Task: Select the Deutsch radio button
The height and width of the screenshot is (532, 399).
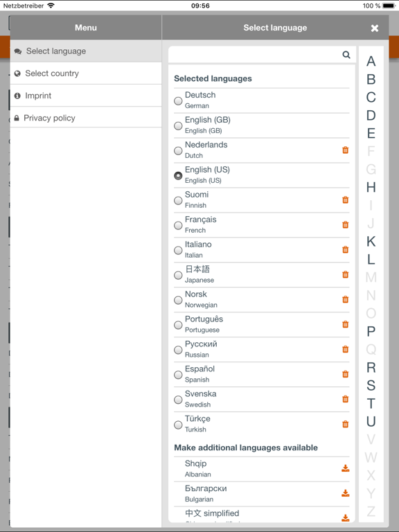Action: pos(178,100)
